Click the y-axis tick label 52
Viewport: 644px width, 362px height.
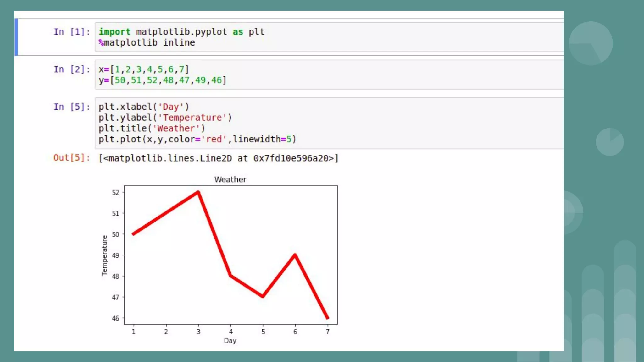click(x=116, y=192)
